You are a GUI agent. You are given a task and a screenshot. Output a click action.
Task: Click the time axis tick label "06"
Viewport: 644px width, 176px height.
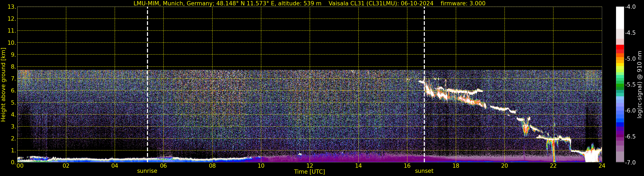coord(163,166)
